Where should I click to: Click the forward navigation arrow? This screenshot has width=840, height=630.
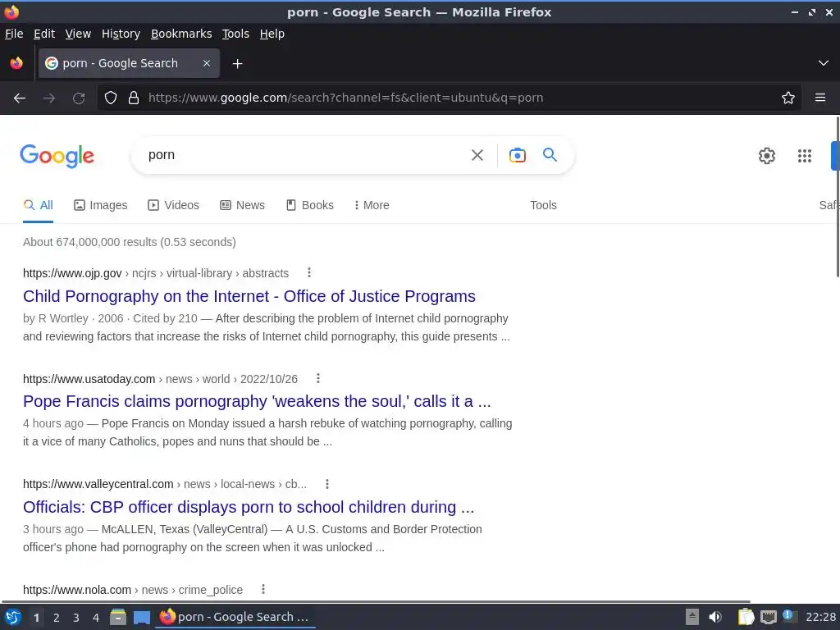tap(49, 98)
